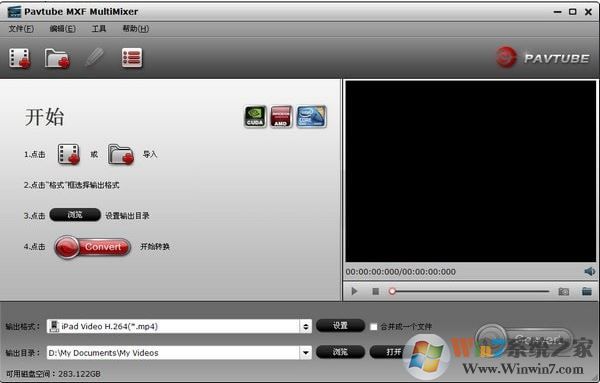Image resolution: width=600 pixels, height=383 pixels.
Task: Play the preview video
Action: tap(354, 292)
